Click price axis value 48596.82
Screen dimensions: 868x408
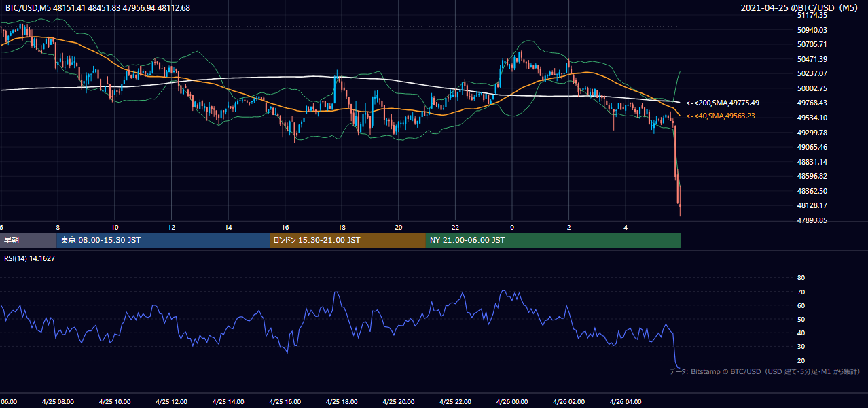coord(812,176)
